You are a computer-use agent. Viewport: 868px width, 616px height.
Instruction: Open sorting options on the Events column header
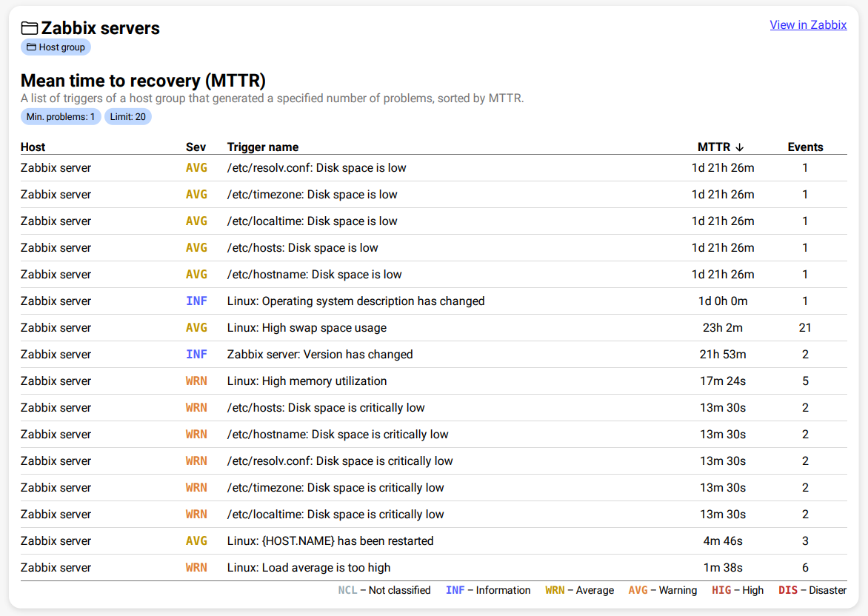[x=805, y=147]
